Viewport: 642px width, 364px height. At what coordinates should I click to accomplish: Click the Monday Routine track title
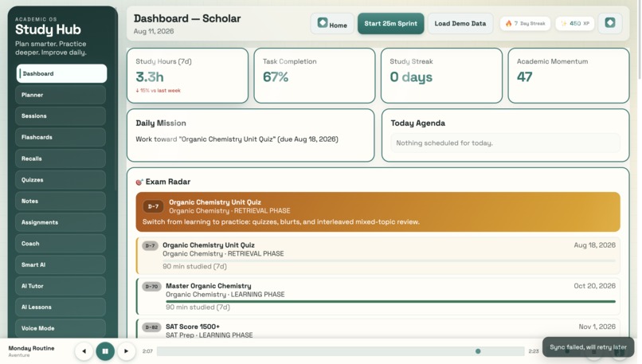(31, 348)
